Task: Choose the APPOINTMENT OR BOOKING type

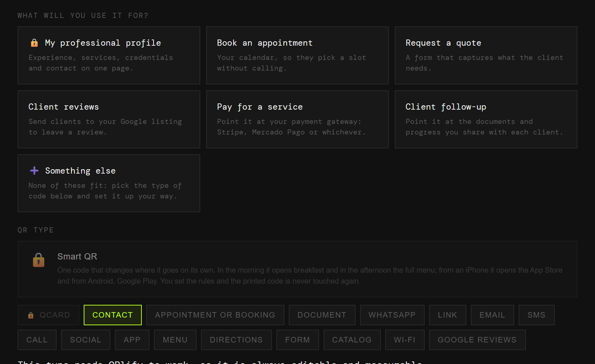Action: coord(215,315)
